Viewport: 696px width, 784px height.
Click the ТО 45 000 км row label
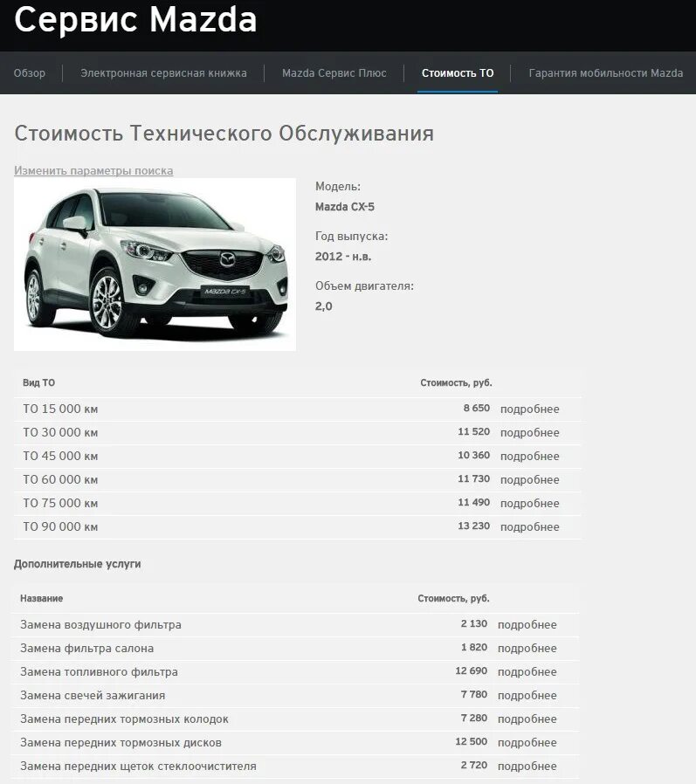(x=60, y=456)
